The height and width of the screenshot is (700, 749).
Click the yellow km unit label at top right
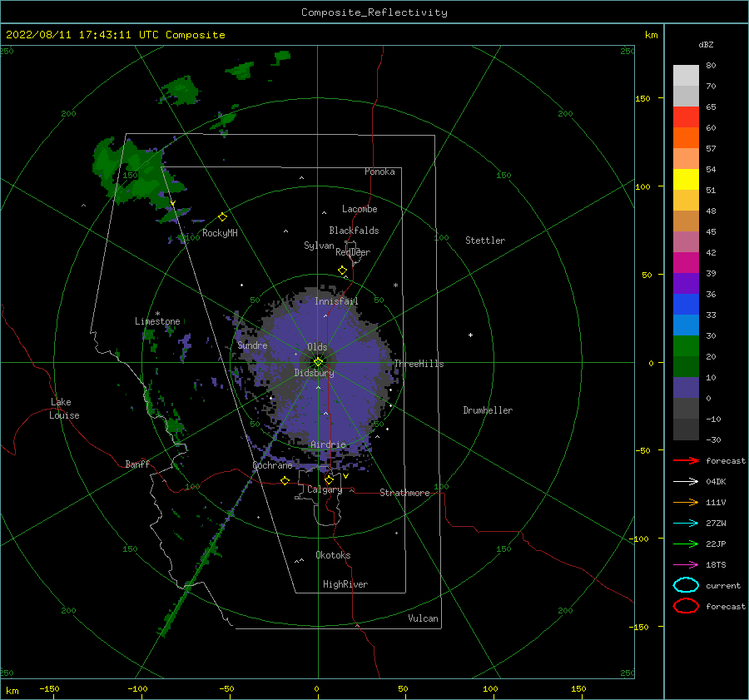click(651, 35)
